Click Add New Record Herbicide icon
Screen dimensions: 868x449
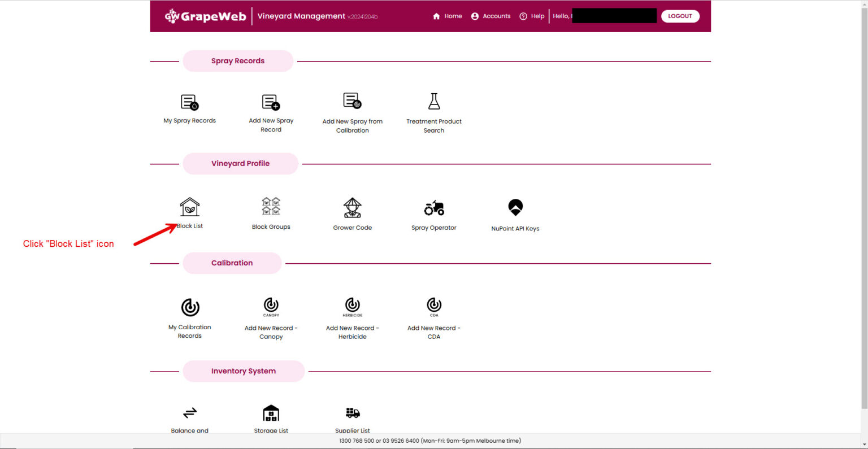coord(352,307)
